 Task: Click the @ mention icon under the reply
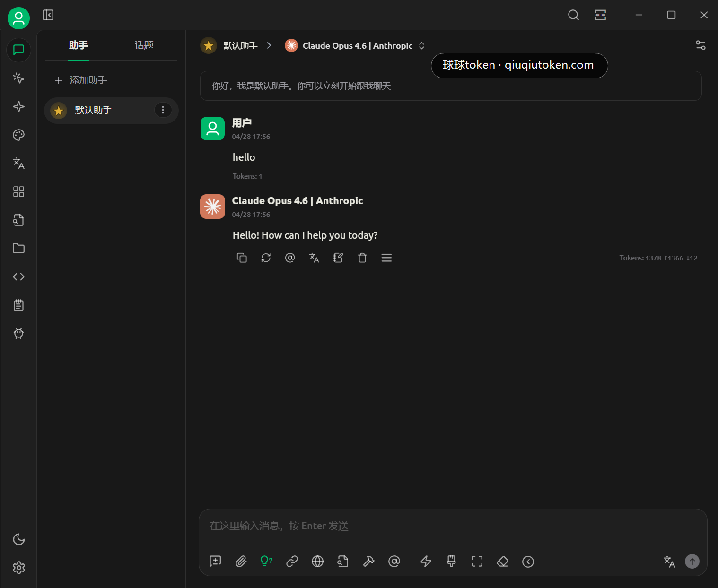pos(290,258)
